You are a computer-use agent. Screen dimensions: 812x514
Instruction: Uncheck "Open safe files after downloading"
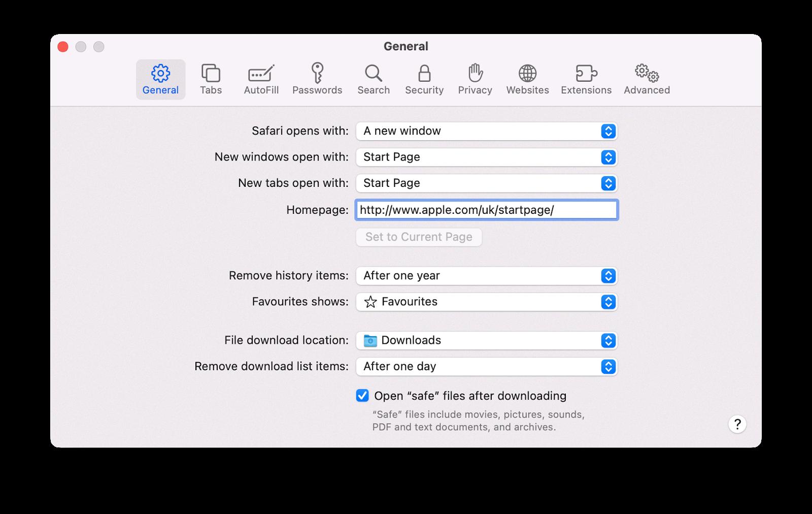pyautogui.click(x=362, y=395)
